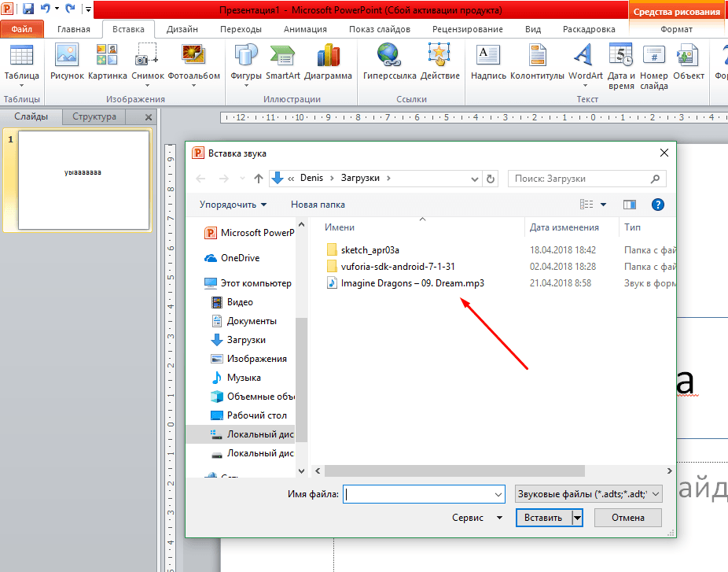
Task: Refresh the Загрузки folder view
Action: tap(491, 179)
